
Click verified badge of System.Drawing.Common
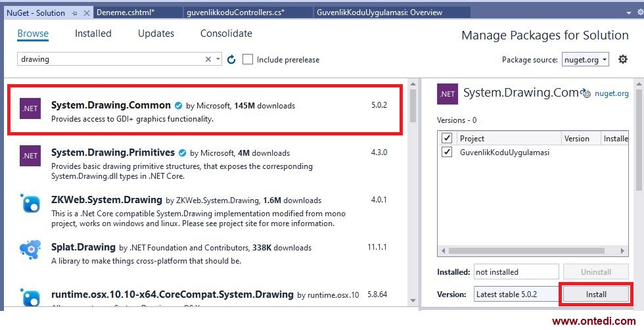pyautogui.click(x=178, y=106)
